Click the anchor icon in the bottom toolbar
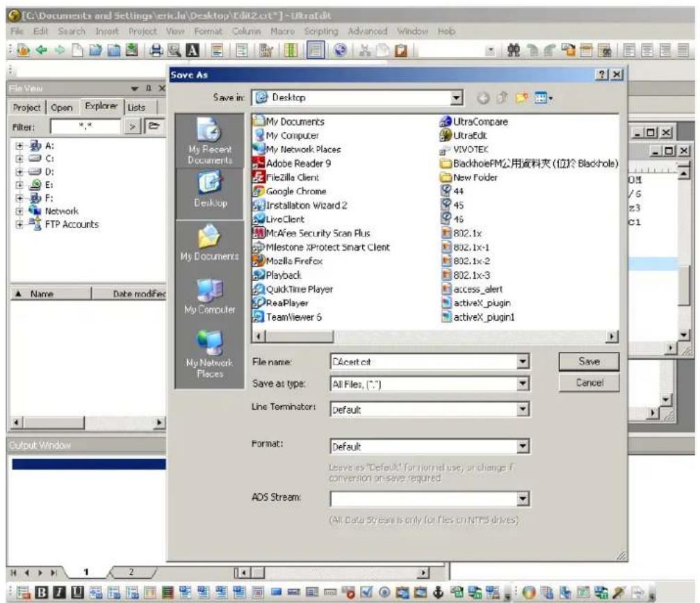 pos(439,593)
